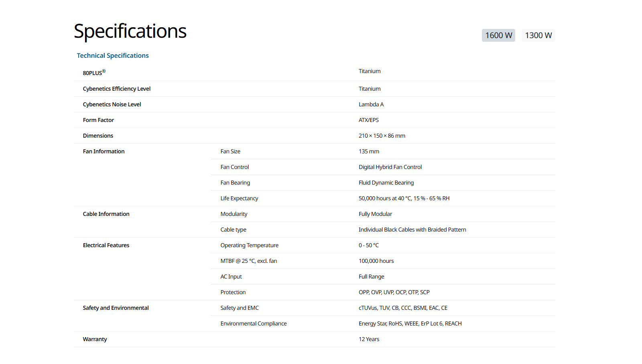The image size is (642, 364).
Task: Click the Lambda A noise value
Action: [x=371, y=104]
